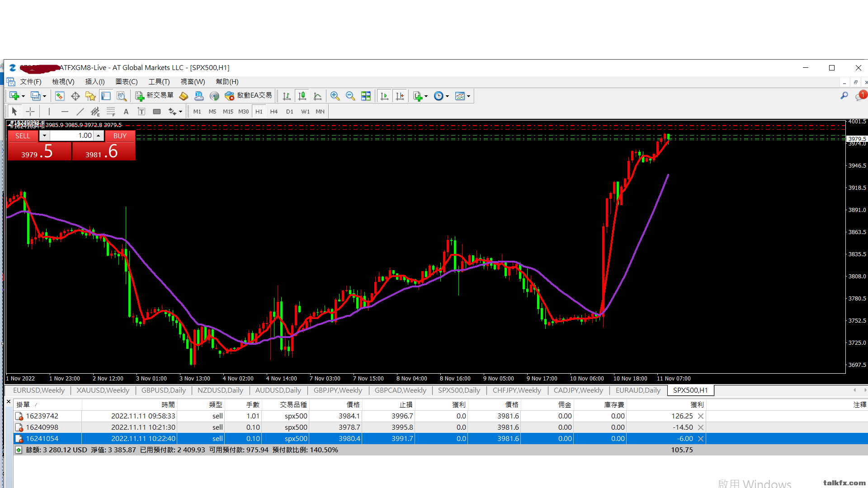Tile chart windows icon

[x=366, y=96]
